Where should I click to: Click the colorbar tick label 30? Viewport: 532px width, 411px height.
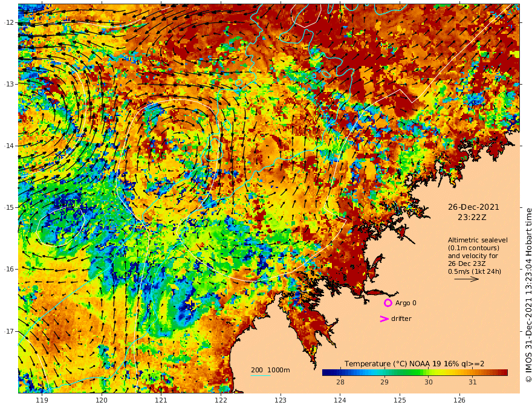[429, 382]
